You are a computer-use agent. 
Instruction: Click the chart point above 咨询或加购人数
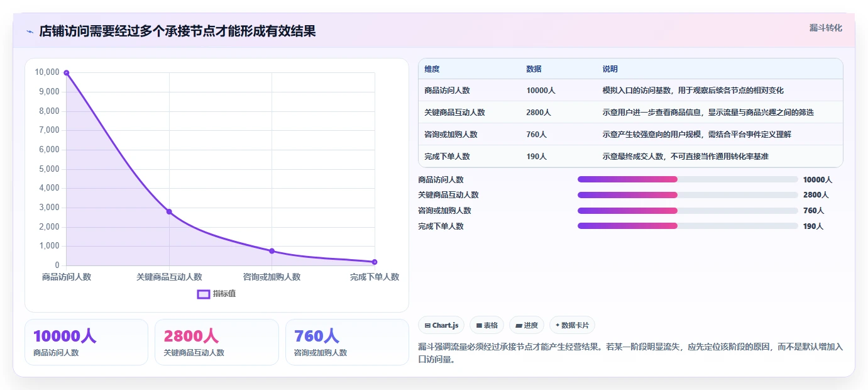[272, 251]
